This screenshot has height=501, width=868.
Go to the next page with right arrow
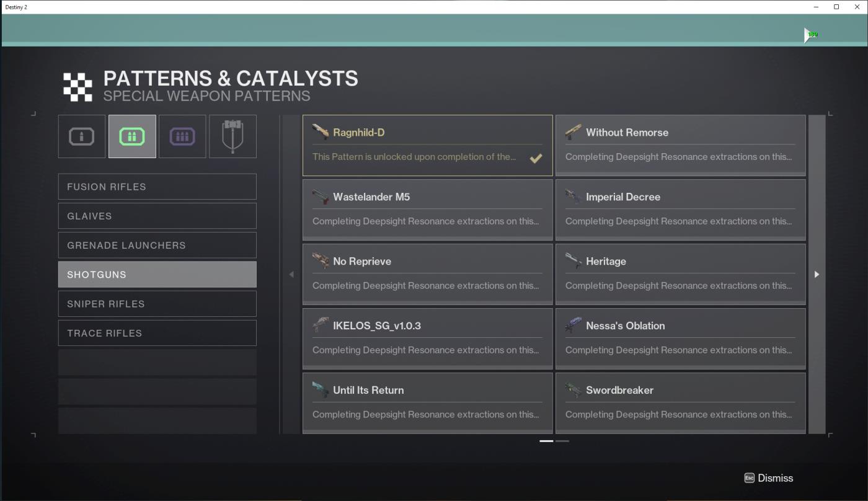coord(817,274)
